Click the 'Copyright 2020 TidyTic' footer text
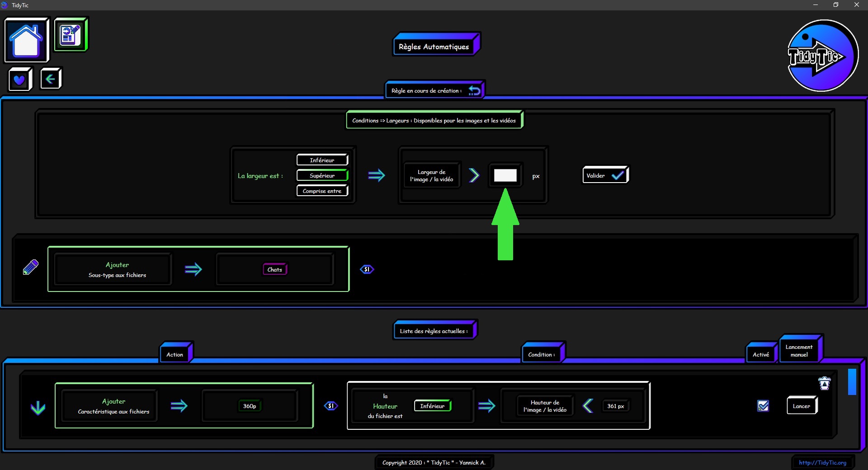The image size is (868, 470). click(x=434, y=462)
